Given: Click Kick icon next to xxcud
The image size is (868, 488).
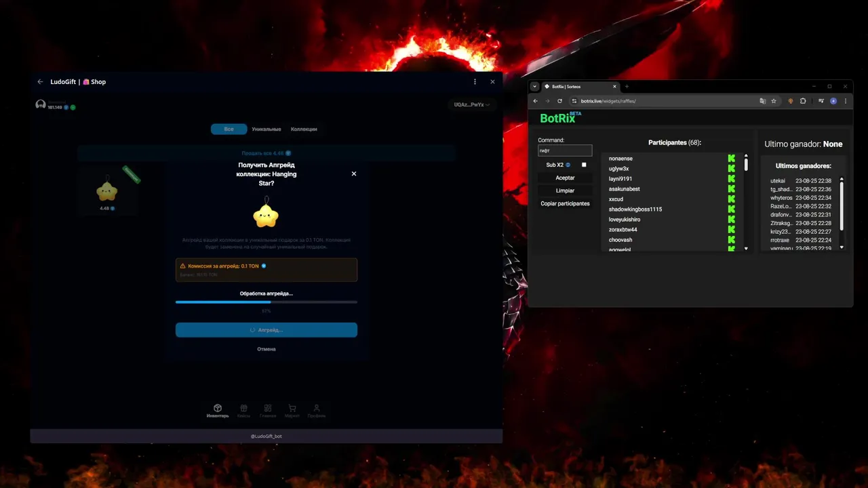Looking at the screenshot, I should click(x=732, y=199).
